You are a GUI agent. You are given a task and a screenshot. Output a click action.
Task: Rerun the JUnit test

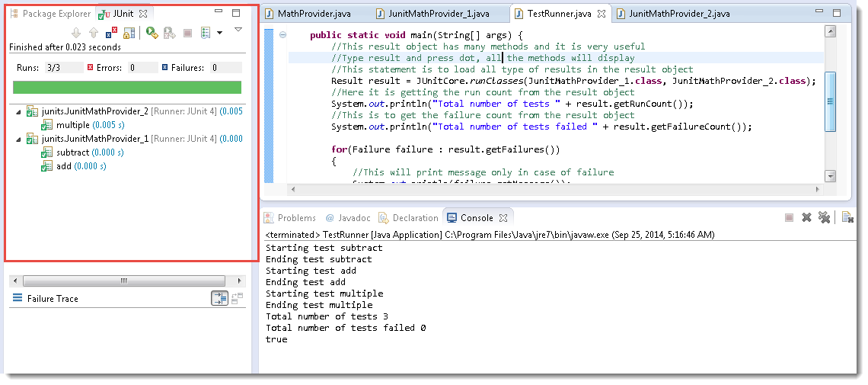tap(152, 34)
